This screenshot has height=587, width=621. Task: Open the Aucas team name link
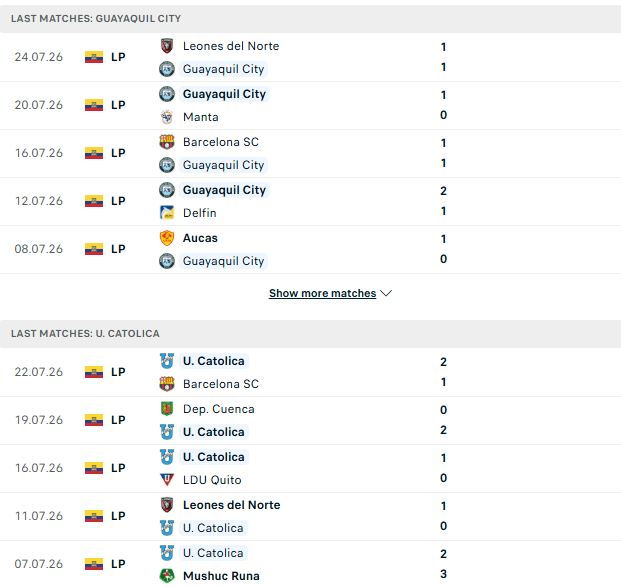[200, 238]
